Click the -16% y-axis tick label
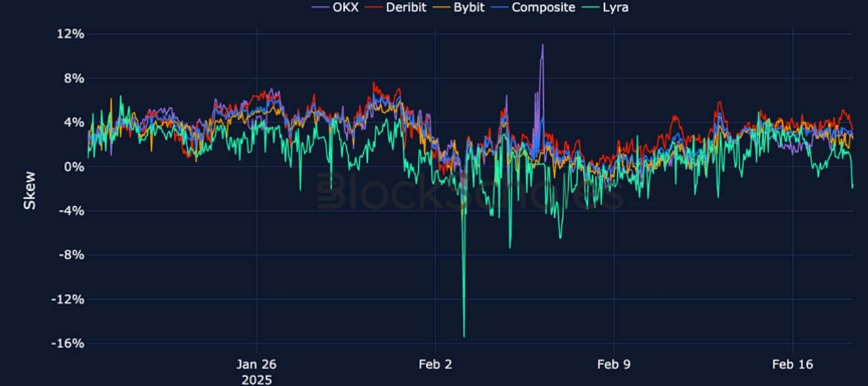868x386 pixels. coord(67,343)
